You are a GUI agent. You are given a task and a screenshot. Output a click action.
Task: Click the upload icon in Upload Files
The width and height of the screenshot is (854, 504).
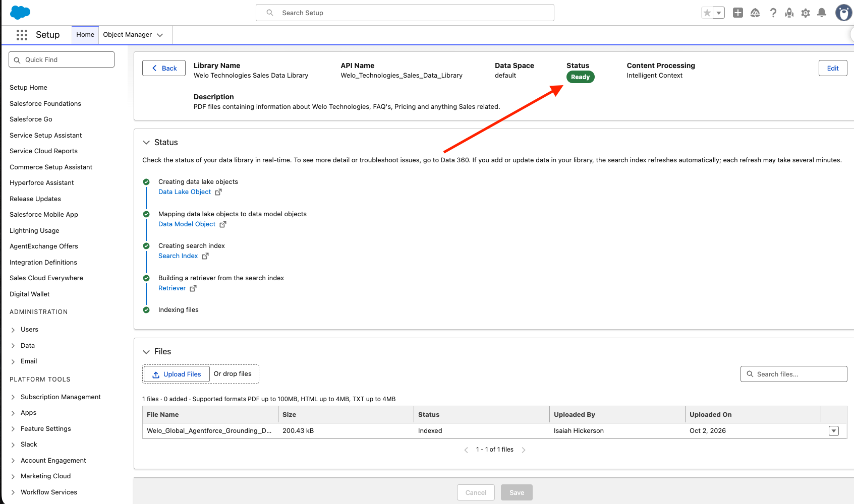click(156, 374)
